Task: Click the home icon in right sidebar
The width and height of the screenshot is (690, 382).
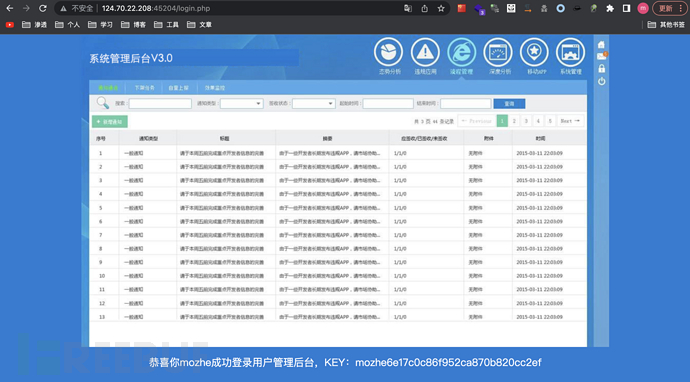Action: 601,44
